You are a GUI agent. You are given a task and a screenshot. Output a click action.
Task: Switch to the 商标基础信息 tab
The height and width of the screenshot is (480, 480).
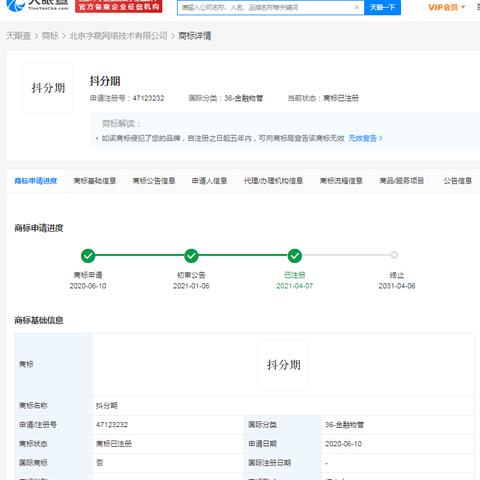point(95,181)
